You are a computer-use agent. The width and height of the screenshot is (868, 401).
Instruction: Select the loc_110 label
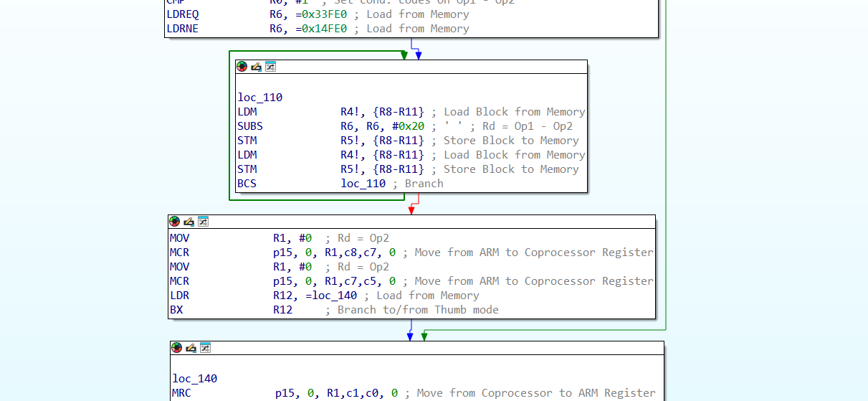click(259, 98)
